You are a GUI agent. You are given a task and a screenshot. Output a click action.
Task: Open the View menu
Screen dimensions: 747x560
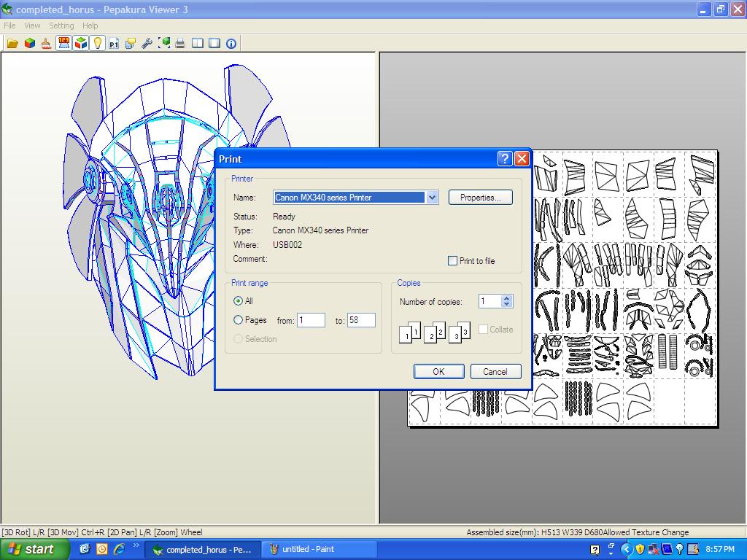pyautogui.click(x=32, y=26)
